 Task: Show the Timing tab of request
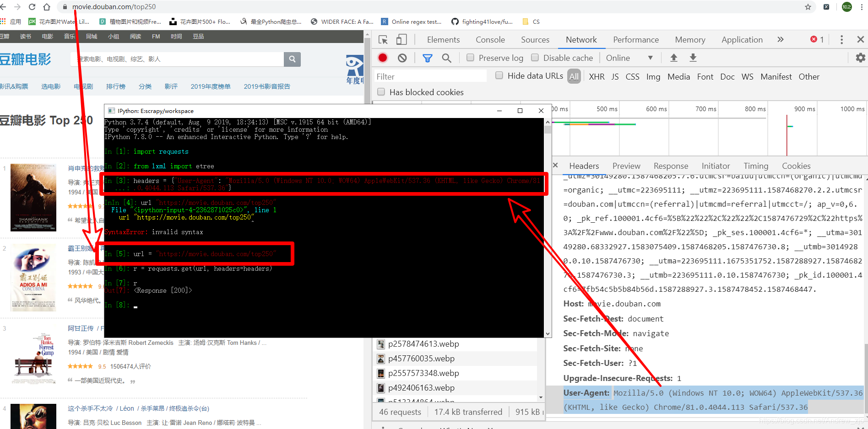click(x=756, y=166)
